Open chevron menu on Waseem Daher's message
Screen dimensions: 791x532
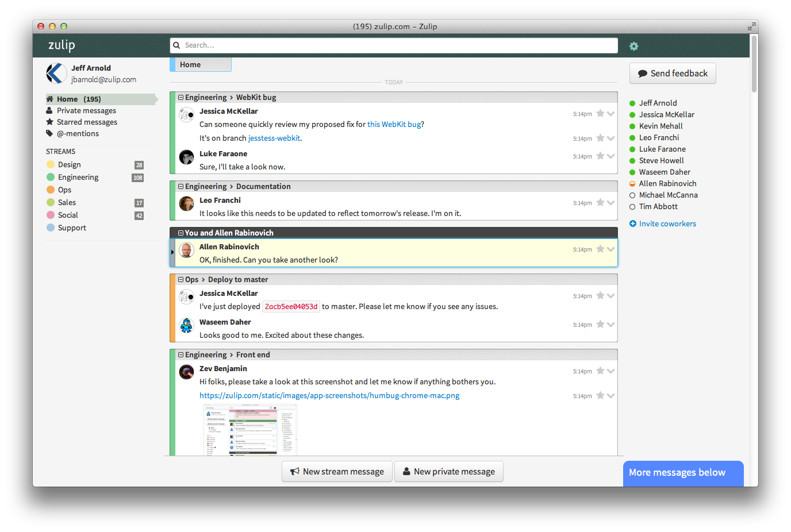click(x=610, y=324)
